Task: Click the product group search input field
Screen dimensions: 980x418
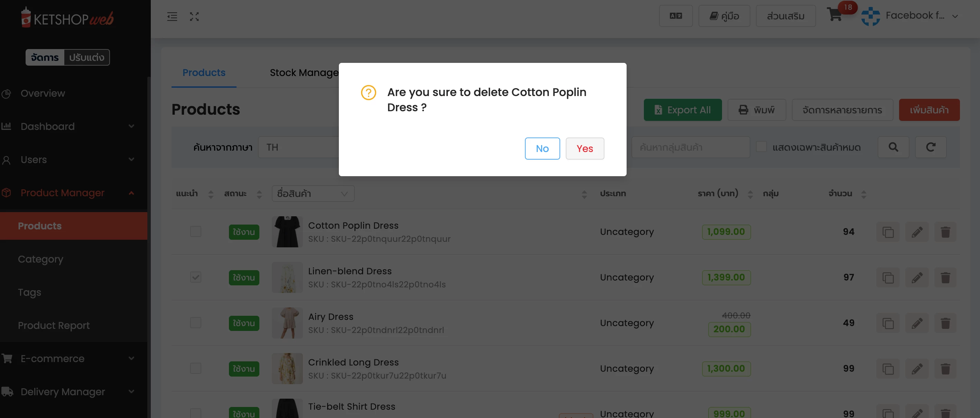Action: coord(691,147)
